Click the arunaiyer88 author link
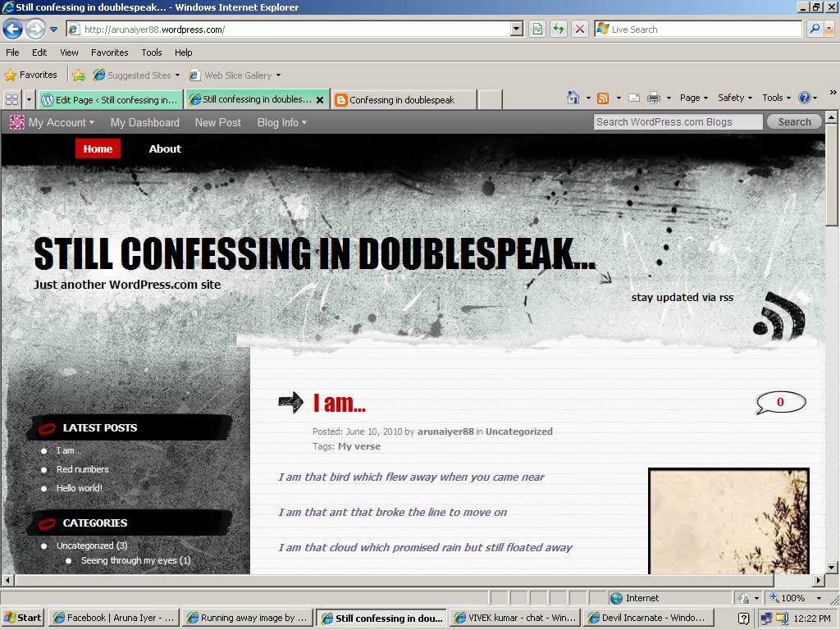The image size is (840, 630). [445, 431]
